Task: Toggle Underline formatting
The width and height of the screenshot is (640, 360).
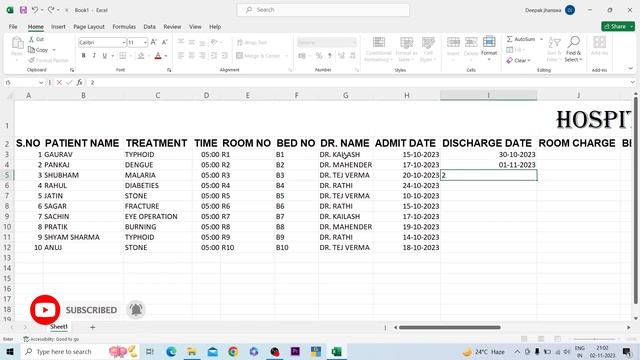Action: [104, 56]
